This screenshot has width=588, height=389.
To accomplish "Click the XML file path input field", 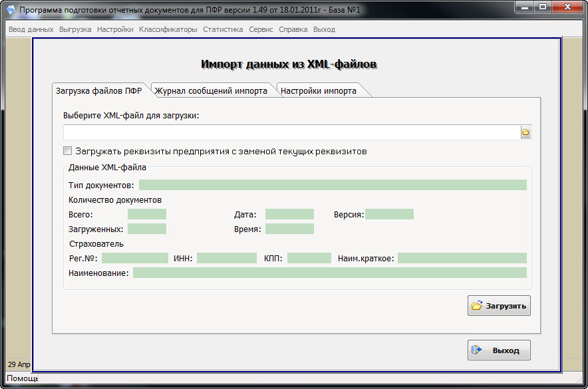I will [x=291, y=133].
